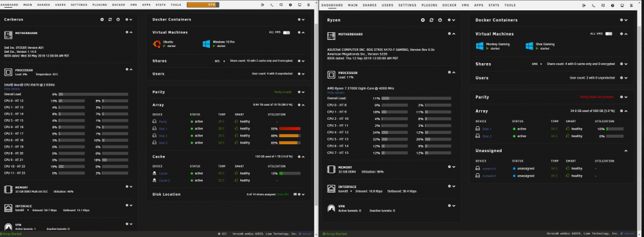
Task: Click Cerberus Disk Location grid icon
Action: coord(295,194)
